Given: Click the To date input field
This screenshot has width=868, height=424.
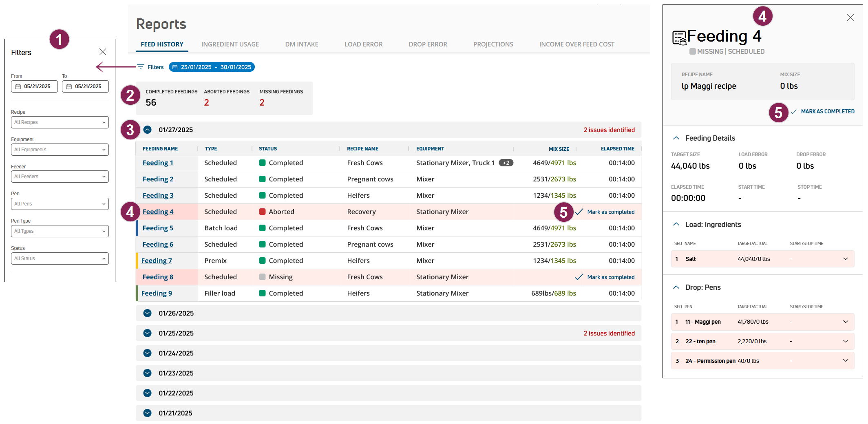Looking at the screenshot, I should point(85,86).
